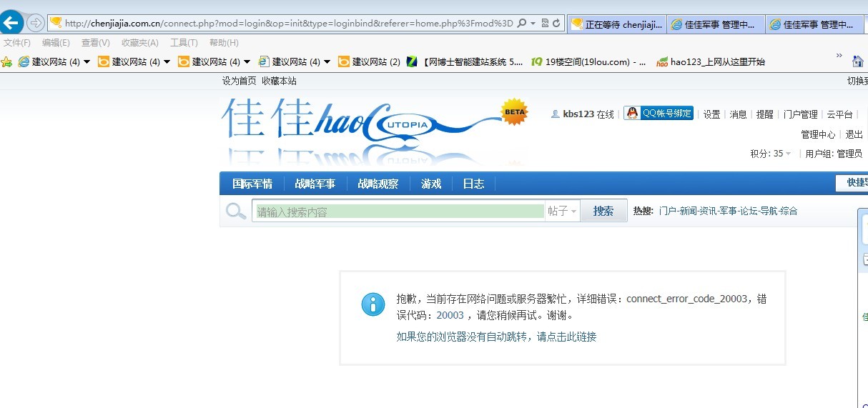Open the browser Home icon

click(858, 61)
